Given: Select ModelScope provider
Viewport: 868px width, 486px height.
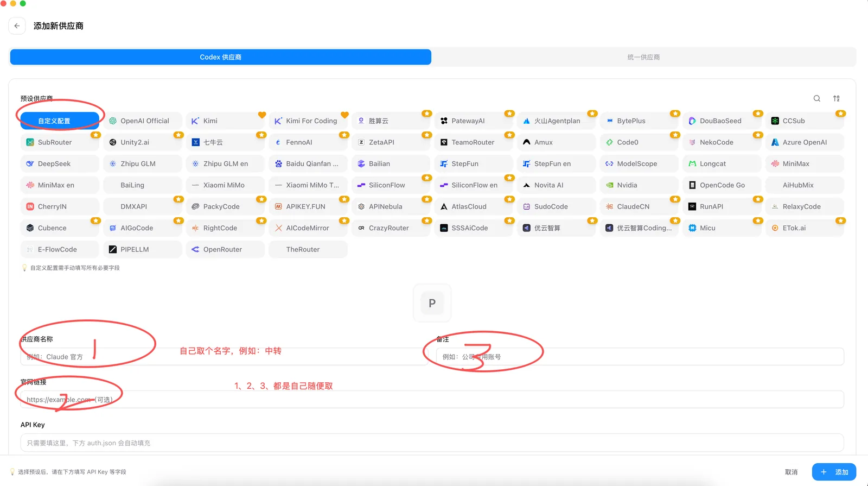Looking at the screenshot, I should 639,164.
